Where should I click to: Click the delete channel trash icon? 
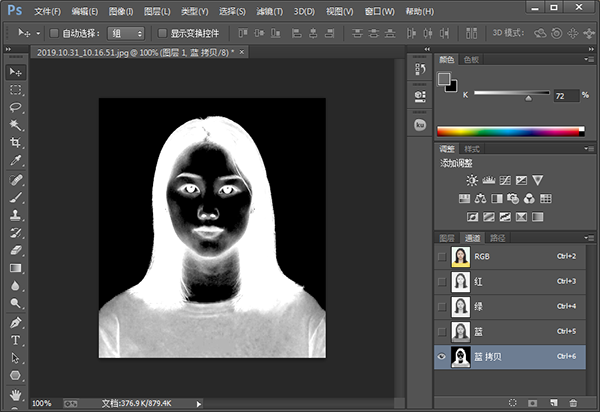coord(573,402)
